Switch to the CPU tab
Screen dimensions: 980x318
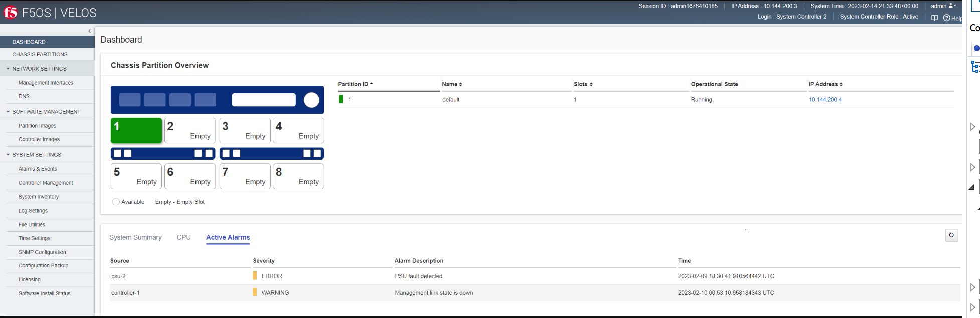[183, 237]
